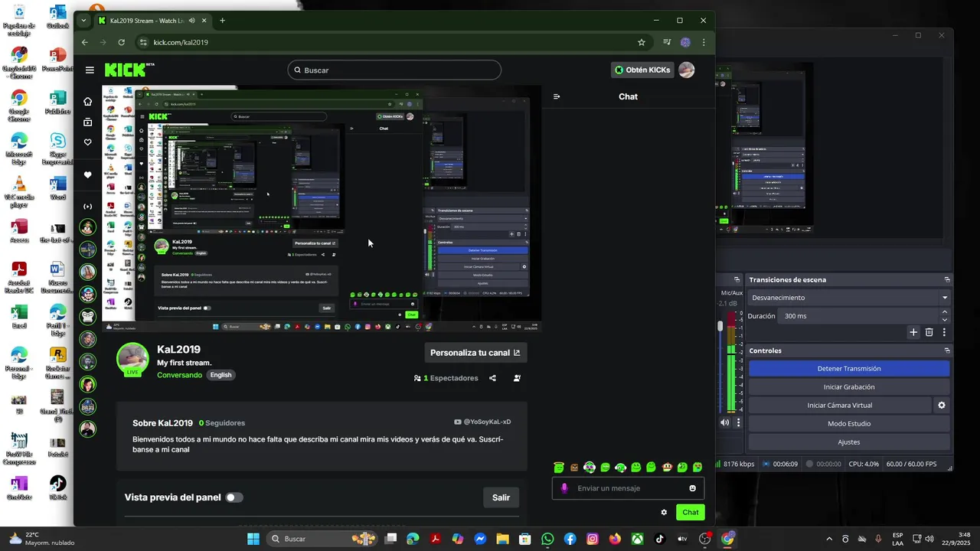Mute Mic/Aux using the speaker icon in OBS

coord(724,422)
